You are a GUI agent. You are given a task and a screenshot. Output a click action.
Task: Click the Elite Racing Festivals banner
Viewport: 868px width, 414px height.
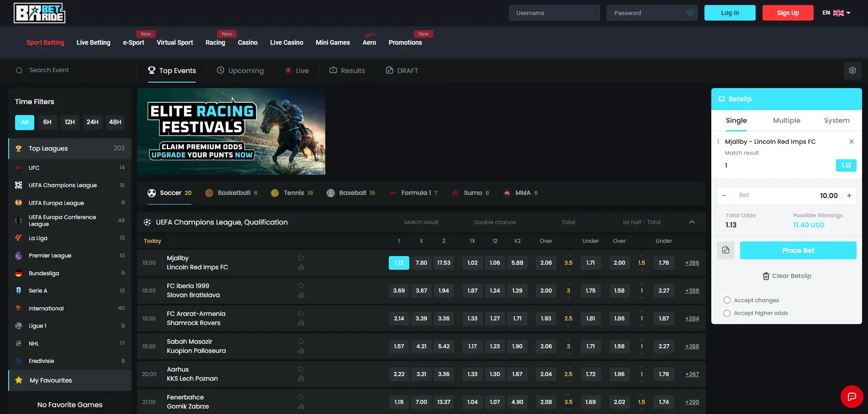point(231,131)
